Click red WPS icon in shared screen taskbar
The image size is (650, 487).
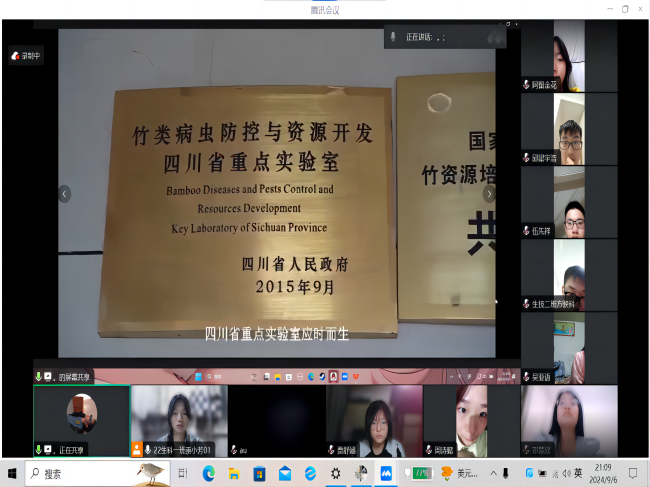[356, 376]
